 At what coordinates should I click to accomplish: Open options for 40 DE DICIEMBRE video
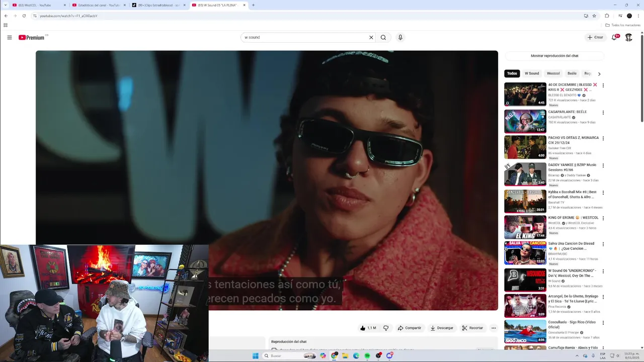point(603,85)
